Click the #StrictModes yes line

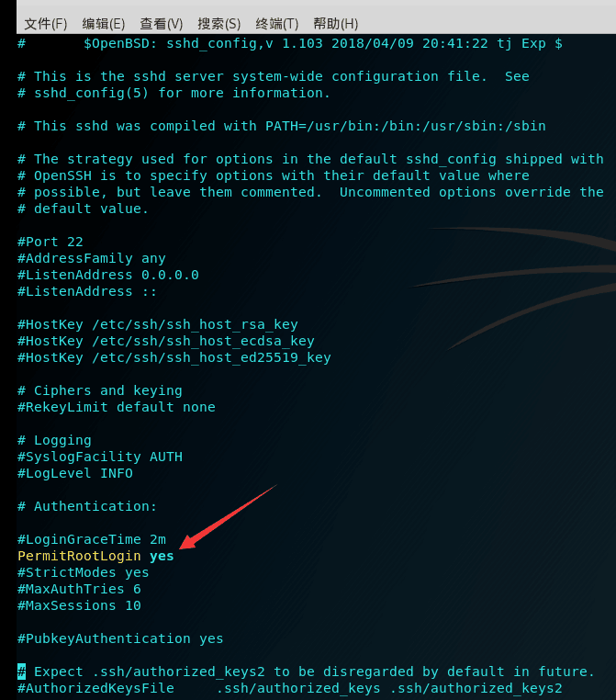[83, 572]
